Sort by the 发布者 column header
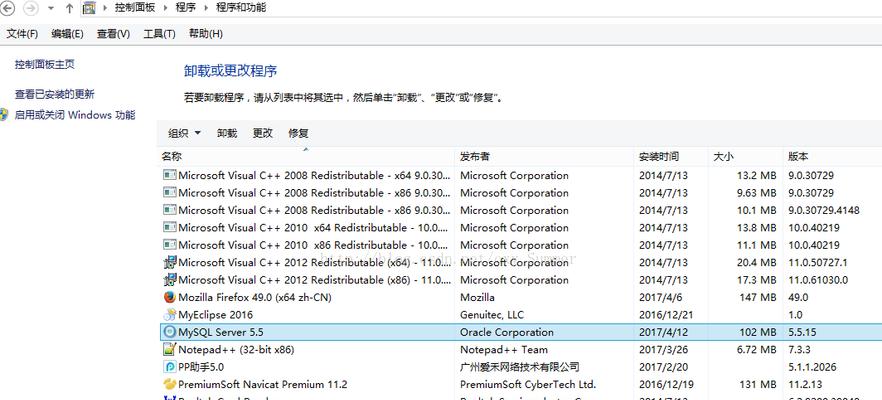This screenshot has height=400, width=882. [x=544, y=156]
